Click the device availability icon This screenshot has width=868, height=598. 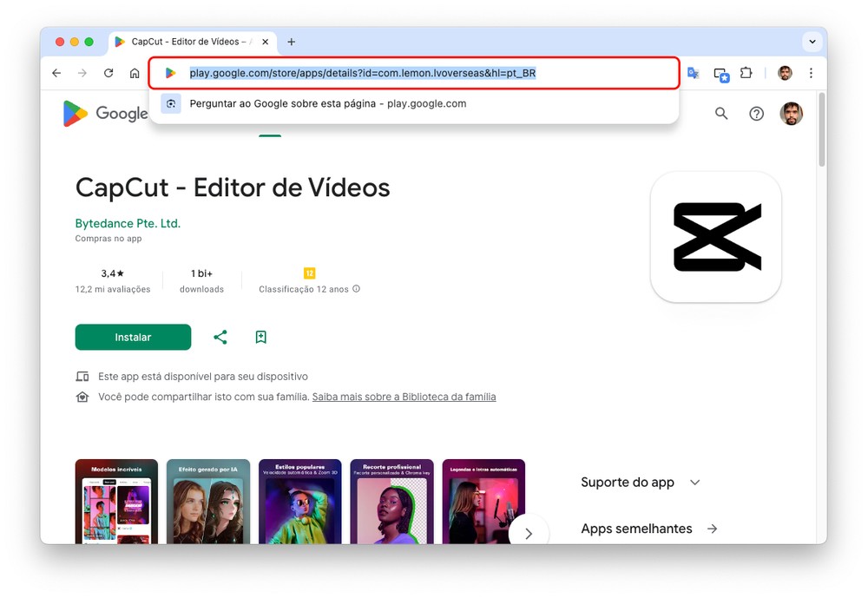(82, 377)
